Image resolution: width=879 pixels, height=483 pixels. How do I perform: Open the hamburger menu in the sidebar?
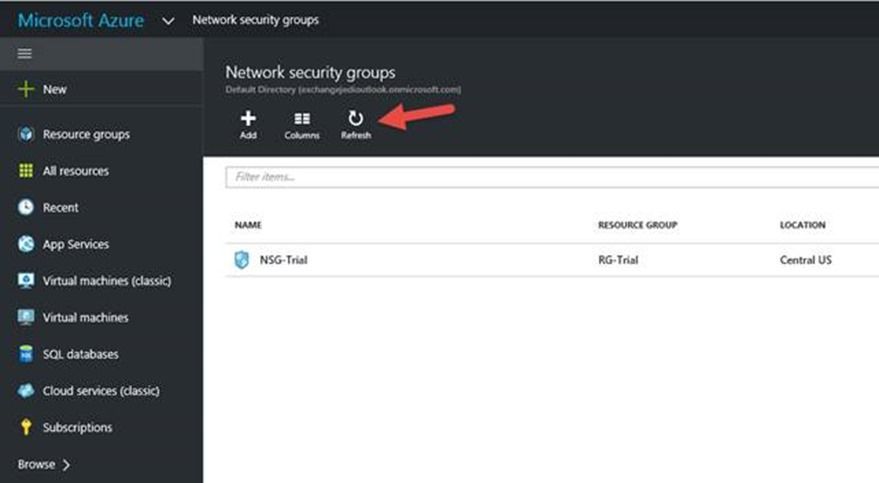point(24,53)
